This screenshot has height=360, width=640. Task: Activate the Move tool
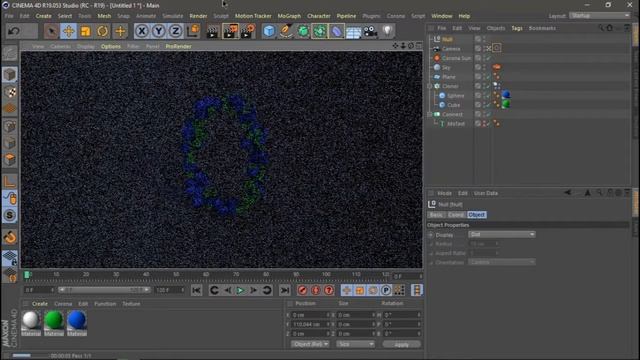click(69, 31)
